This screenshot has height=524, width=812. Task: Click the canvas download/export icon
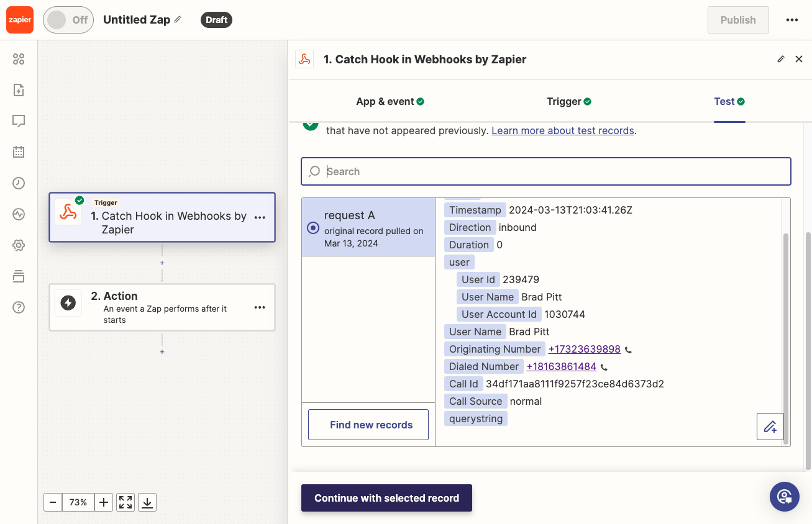tap(147, 502)
